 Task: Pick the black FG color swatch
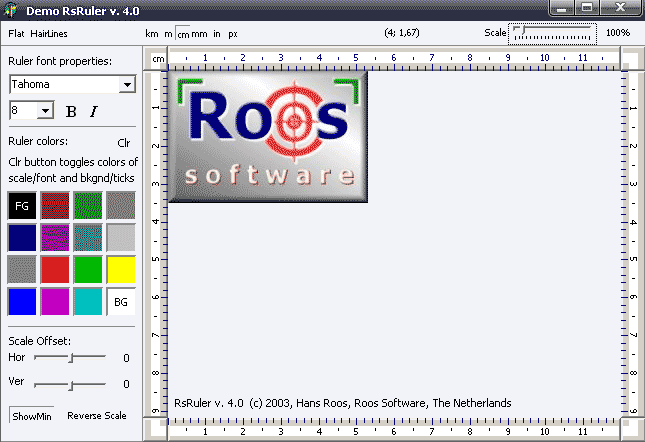point(22,205)
